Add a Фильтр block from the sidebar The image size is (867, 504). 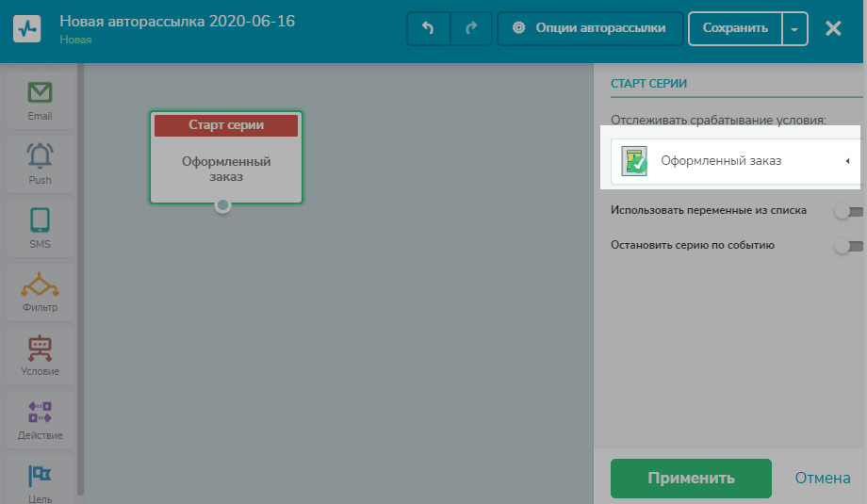point(40,292)
